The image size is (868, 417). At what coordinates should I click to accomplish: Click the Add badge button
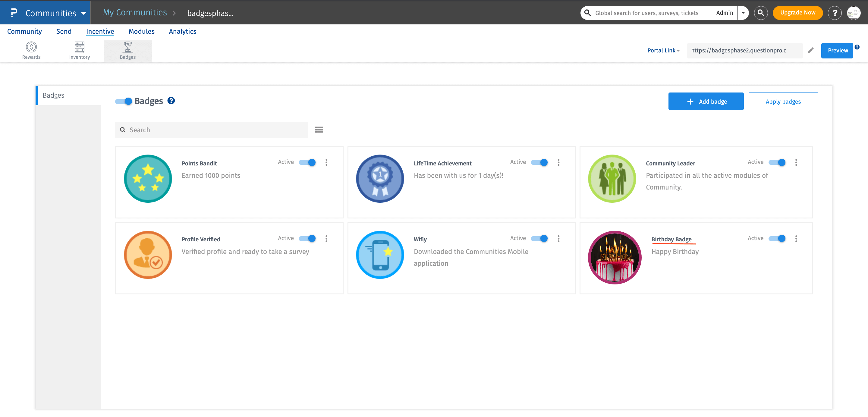pyautogui.click(x=706, y=101)
